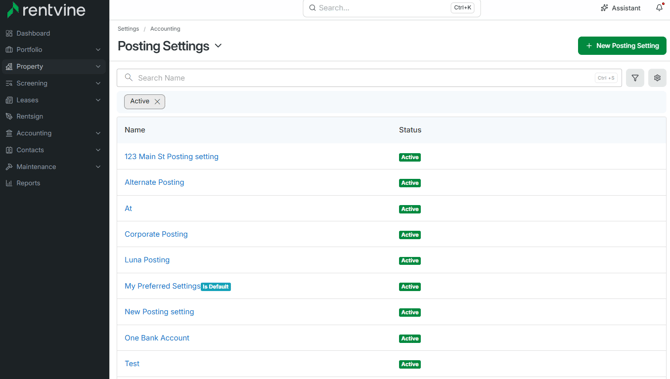
Task: Open the At posting setting
Action: 128,209
